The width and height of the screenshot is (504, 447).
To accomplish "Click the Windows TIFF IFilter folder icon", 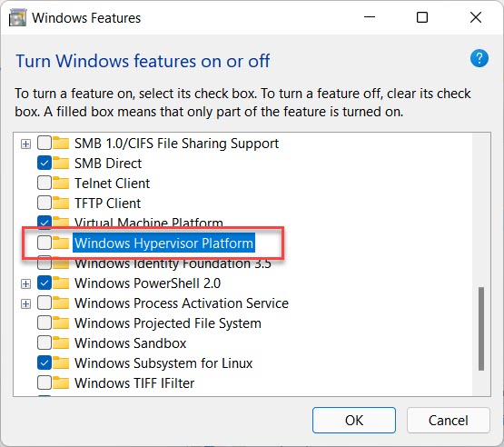I will pyautogui.click(x=61, y=382).
